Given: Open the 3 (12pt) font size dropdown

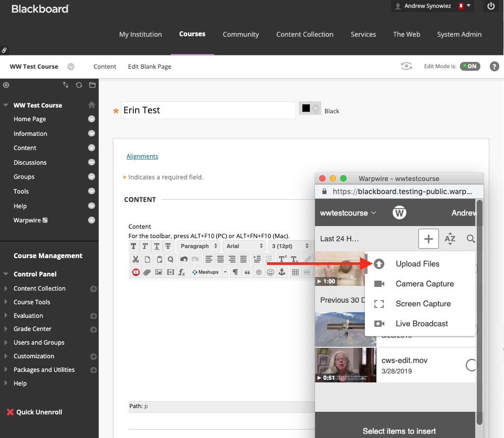Looking at the screenshot, I should pyautogui.click(x=290, y=247).
